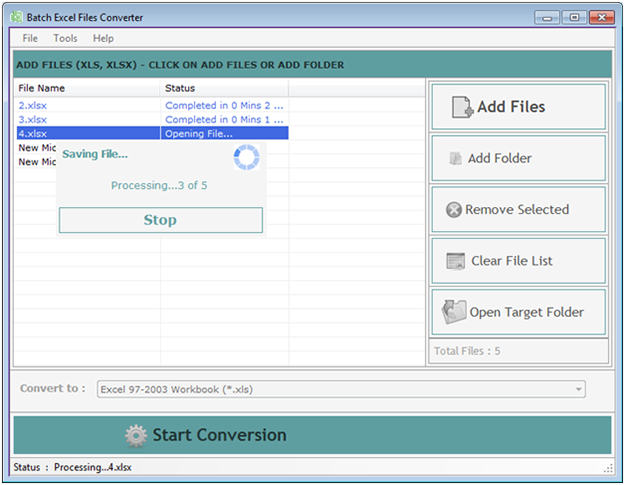The height and width of the screenshot is (485, 625).
Task: Click the Saving File... label
Action: click(95, 154)
